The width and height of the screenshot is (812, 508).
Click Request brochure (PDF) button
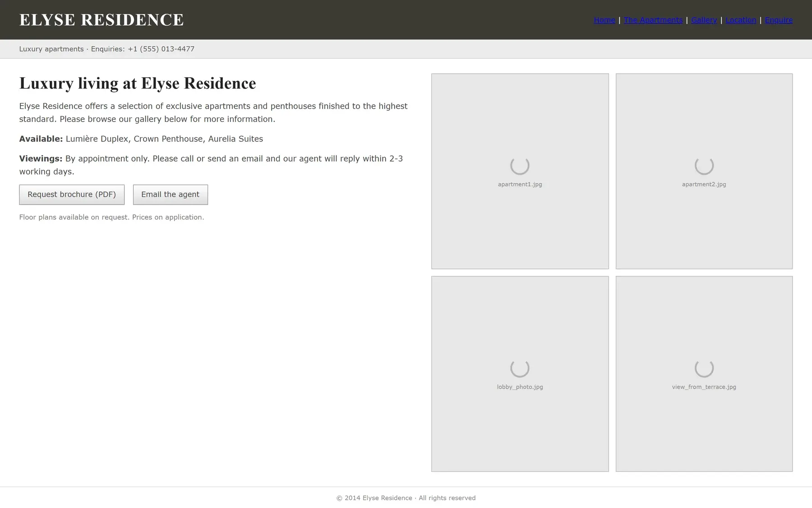tap(72, 195)
